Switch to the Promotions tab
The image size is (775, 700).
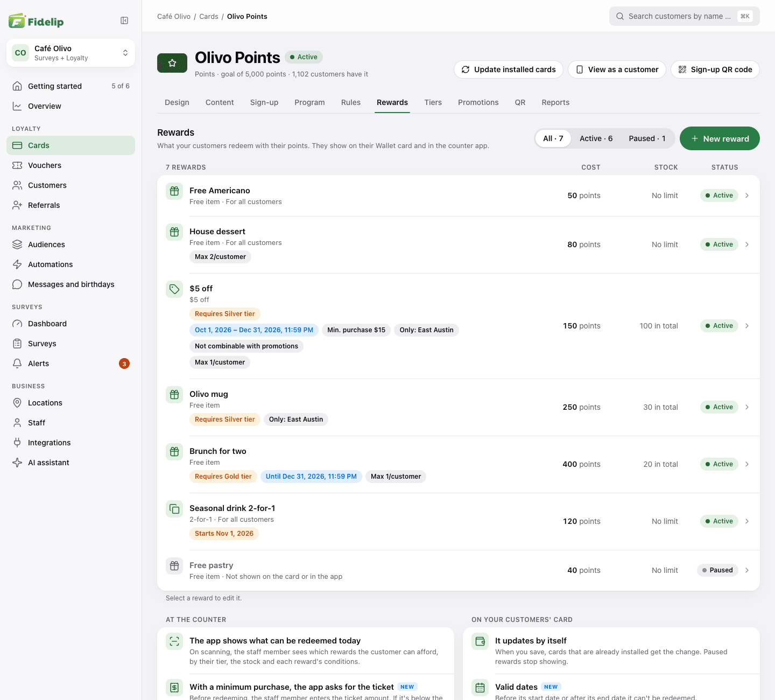point(478,102)
